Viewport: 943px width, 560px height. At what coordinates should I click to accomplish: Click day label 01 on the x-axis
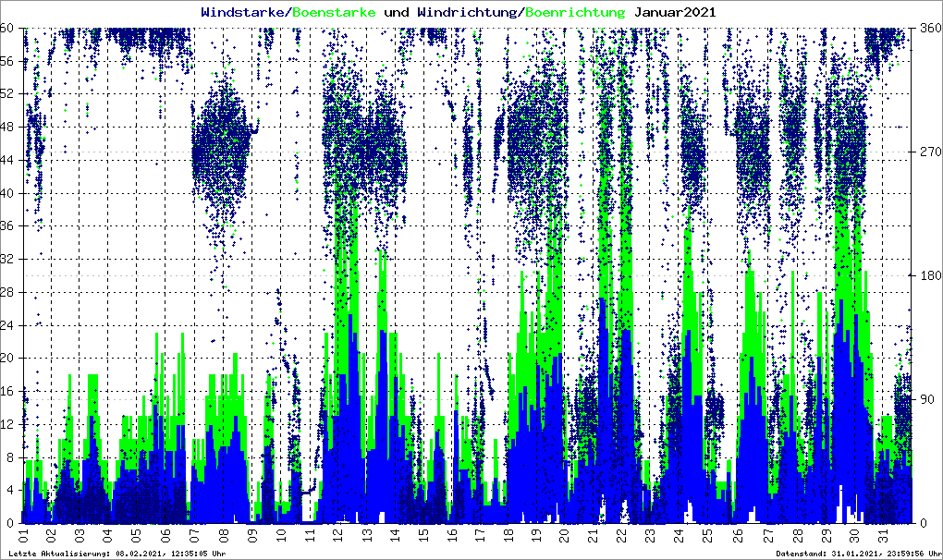23,535
